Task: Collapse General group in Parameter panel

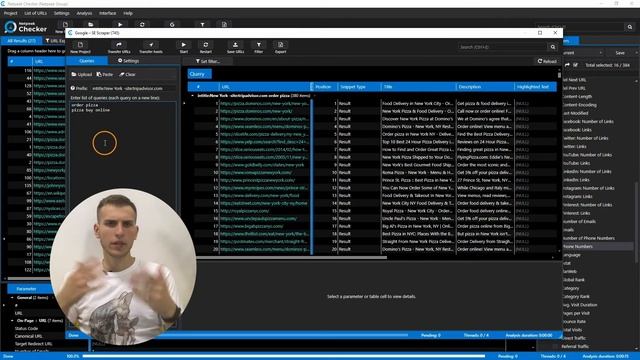Action: tap(12, 298)
